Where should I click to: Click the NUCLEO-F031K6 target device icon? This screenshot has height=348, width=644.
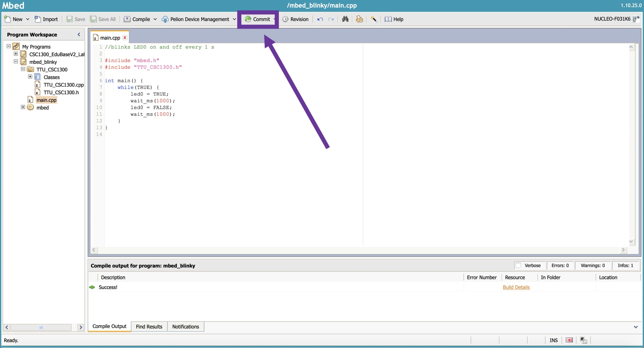[636, 19]
